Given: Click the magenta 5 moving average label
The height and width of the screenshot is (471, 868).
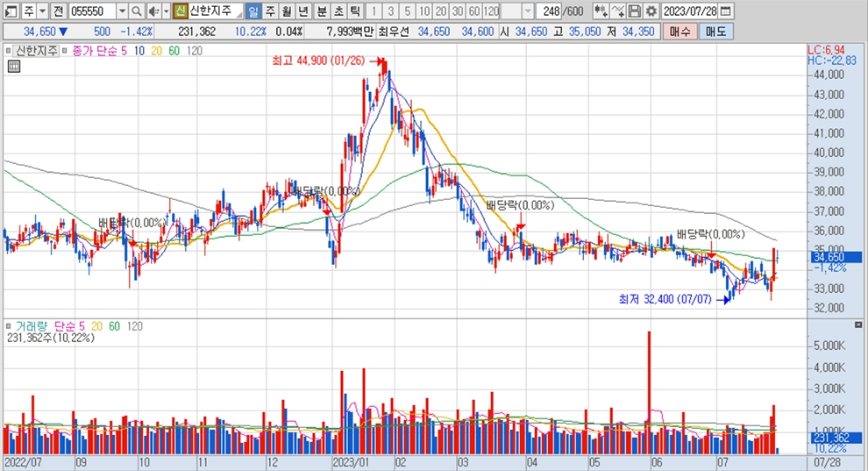Looking at the screenshot, I should 124,51.
